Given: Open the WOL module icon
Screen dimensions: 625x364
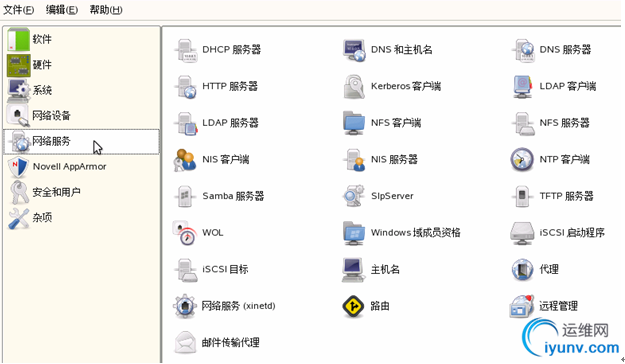Looking at the screenshot, I should click(185, 233).
